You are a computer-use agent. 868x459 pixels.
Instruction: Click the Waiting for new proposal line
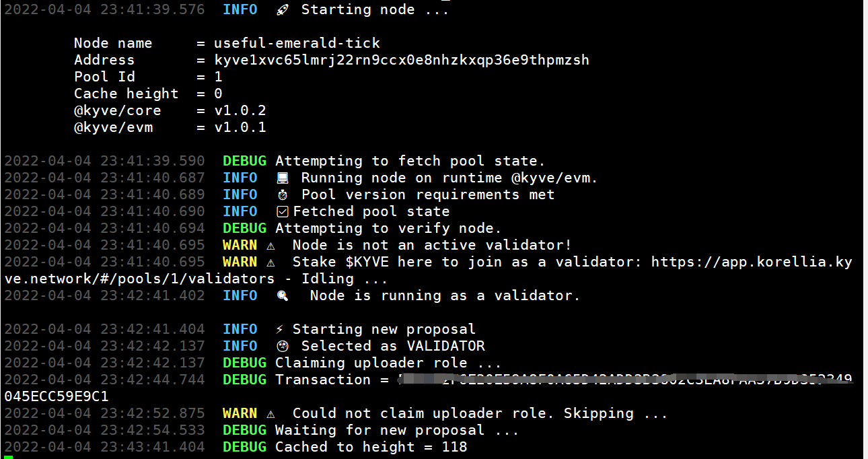tap(397, 431)
